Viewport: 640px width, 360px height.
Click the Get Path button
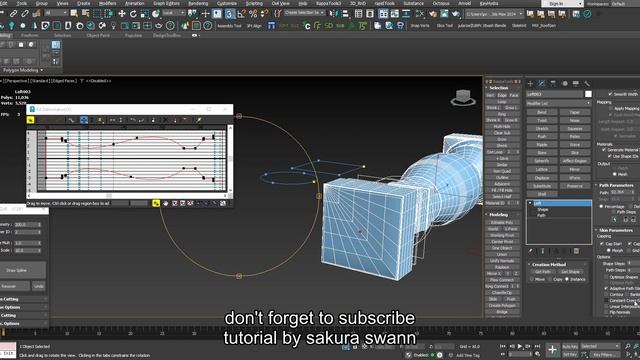pyautogui.click(x=542, y=272)
